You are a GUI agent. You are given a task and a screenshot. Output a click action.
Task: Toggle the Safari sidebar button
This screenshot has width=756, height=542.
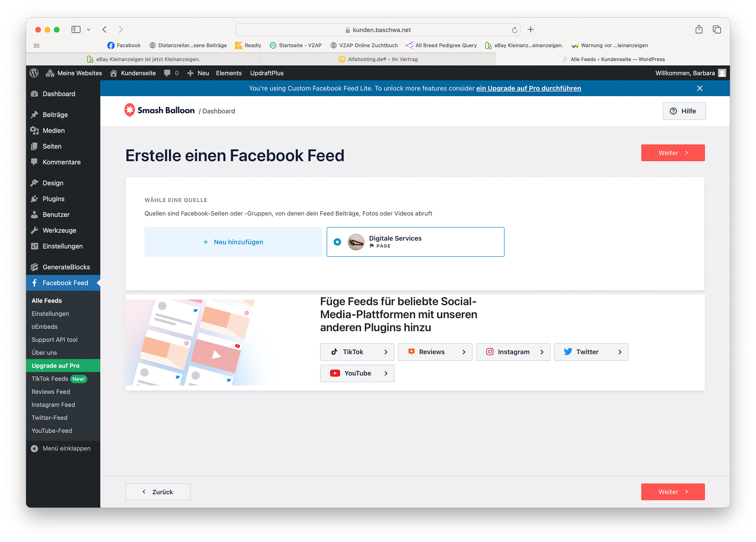click(76, 30)
